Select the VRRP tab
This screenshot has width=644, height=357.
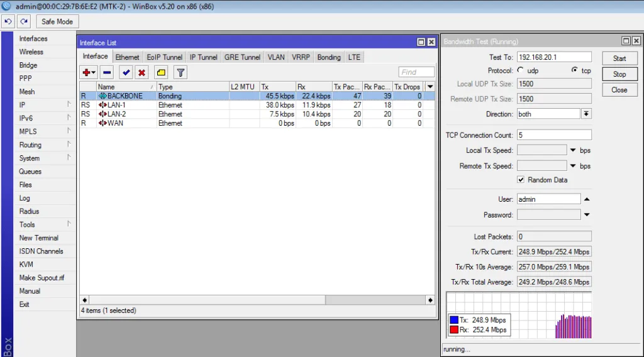point(301,57)
